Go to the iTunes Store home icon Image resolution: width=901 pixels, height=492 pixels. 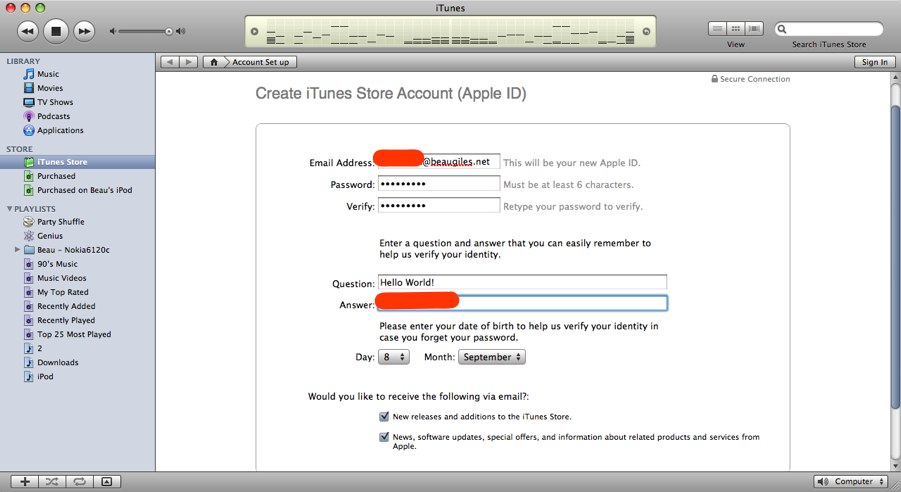(214, 62)
